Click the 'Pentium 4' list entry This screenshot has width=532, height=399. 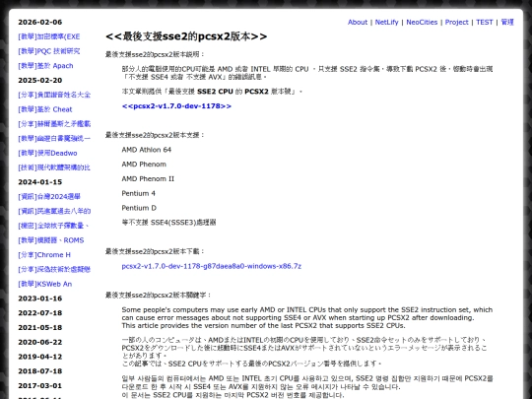tap(139, 193)
